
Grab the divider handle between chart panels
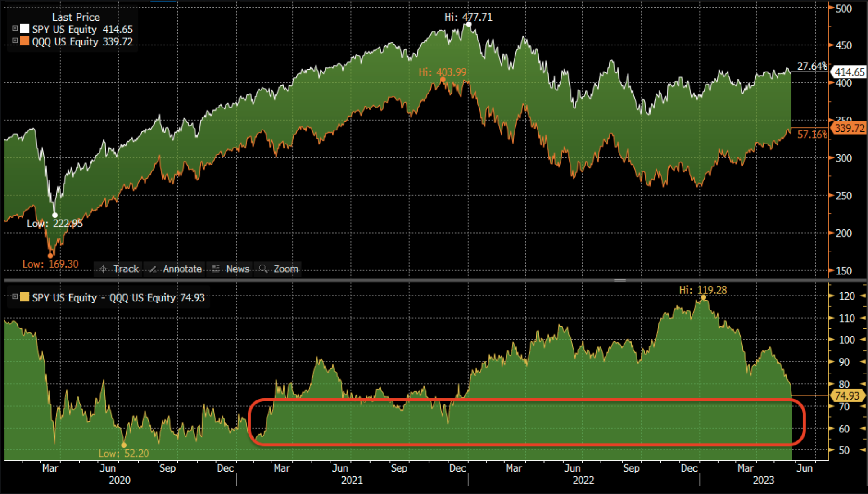point(620,280)
